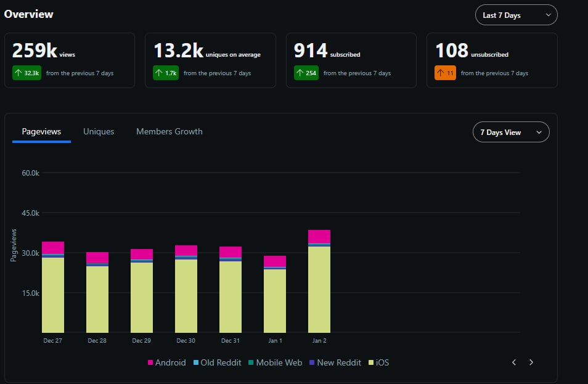
Task: Click the green 32.3k views increase badge
Action: [x=27, y=73]
